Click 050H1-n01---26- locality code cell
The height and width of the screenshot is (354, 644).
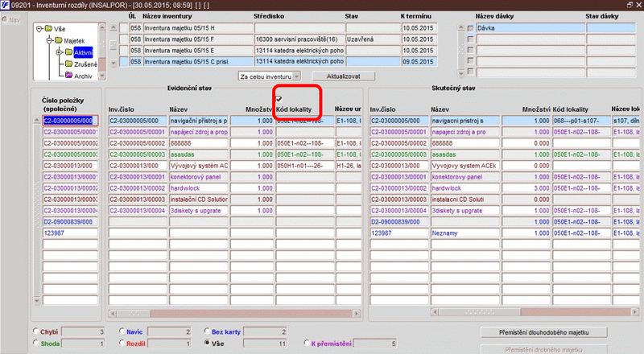305,166
